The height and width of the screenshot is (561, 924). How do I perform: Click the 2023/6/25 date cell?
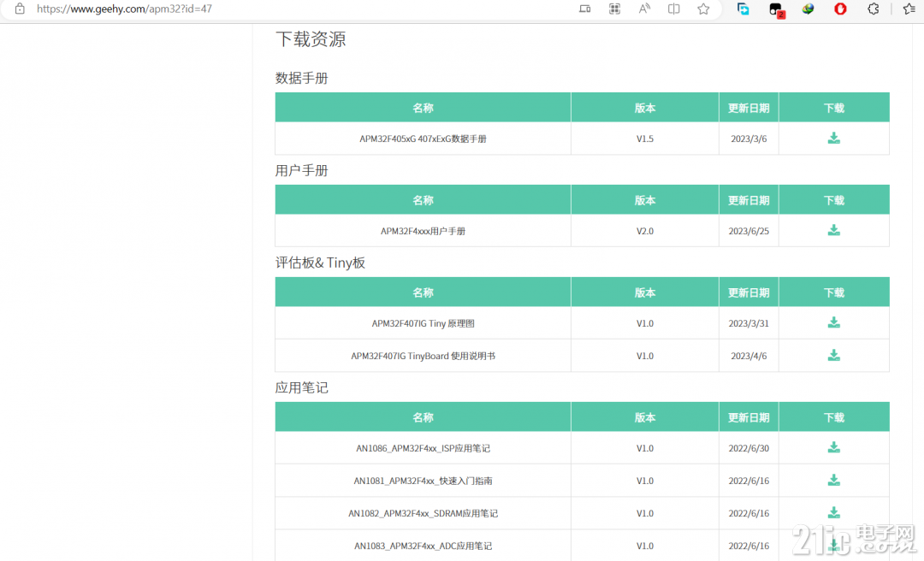pos(749,231)
